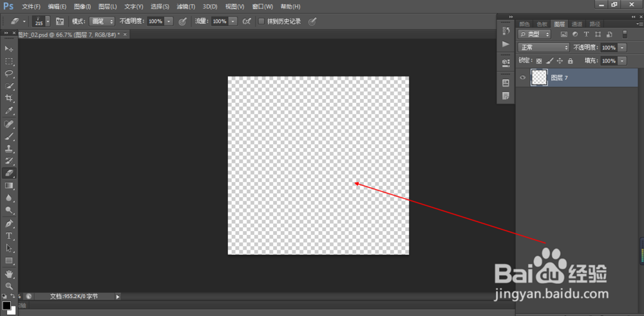Select the Eraser tool in the toolbox
This screenshot has width=644, height=316.
point(9,173)
